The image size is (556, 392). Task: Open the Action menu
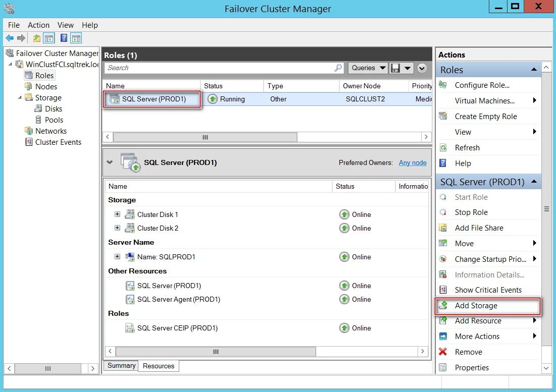click(x=39, y=25)
